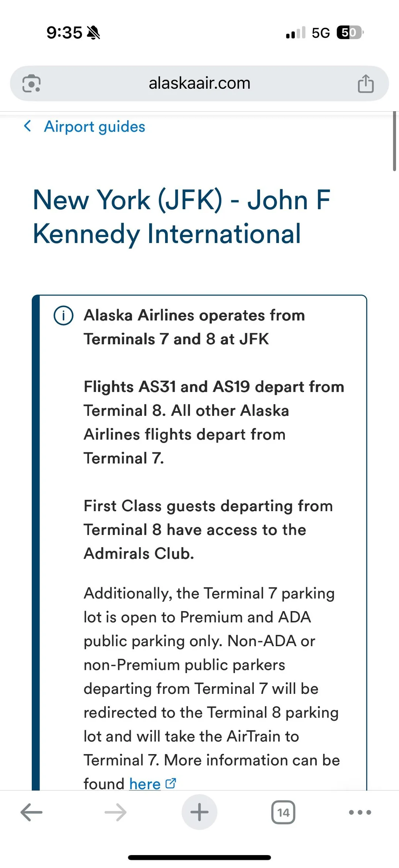This screenshot has width=399, height=868.
Task: Tap the 9:35 clock in status bar
Action: click(x=64, y=33)
